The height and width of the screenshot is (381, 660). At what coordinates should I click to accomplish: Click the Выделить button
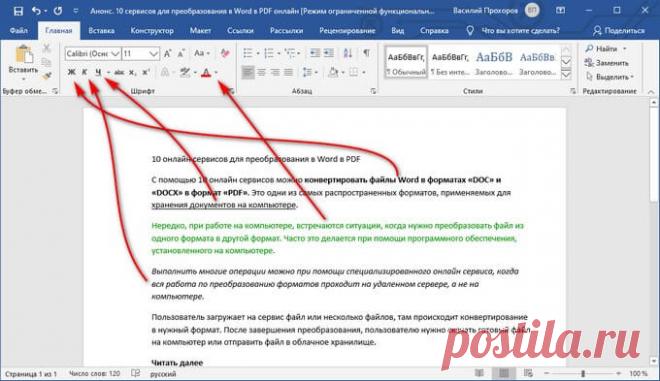(609, 77)
